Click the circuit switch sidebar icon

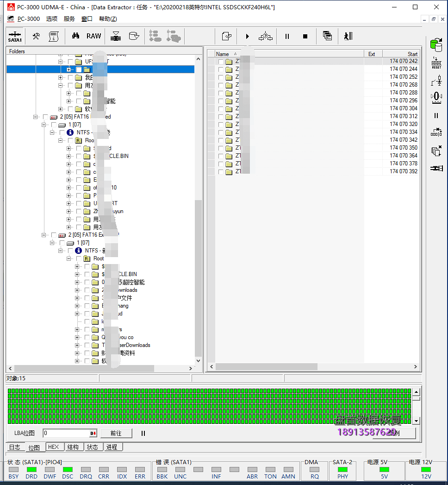point(436,81)
